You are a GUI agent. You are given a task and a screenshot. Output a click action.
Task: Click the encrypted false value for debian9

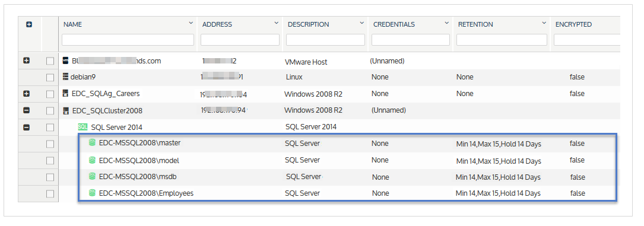[x=577, y=77]
